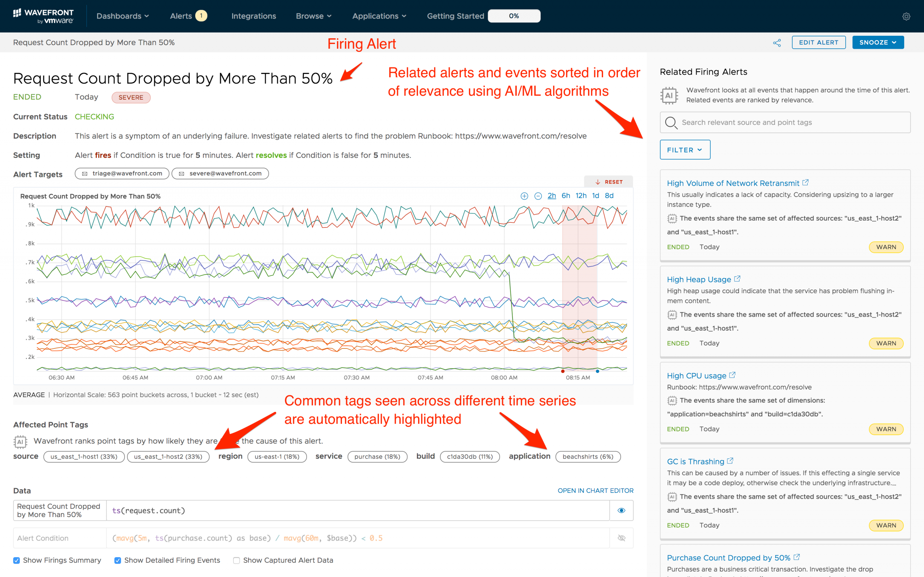The image size is (924, 577).
Task: Click Open in Chart Editor link
Action: [595, 490]
